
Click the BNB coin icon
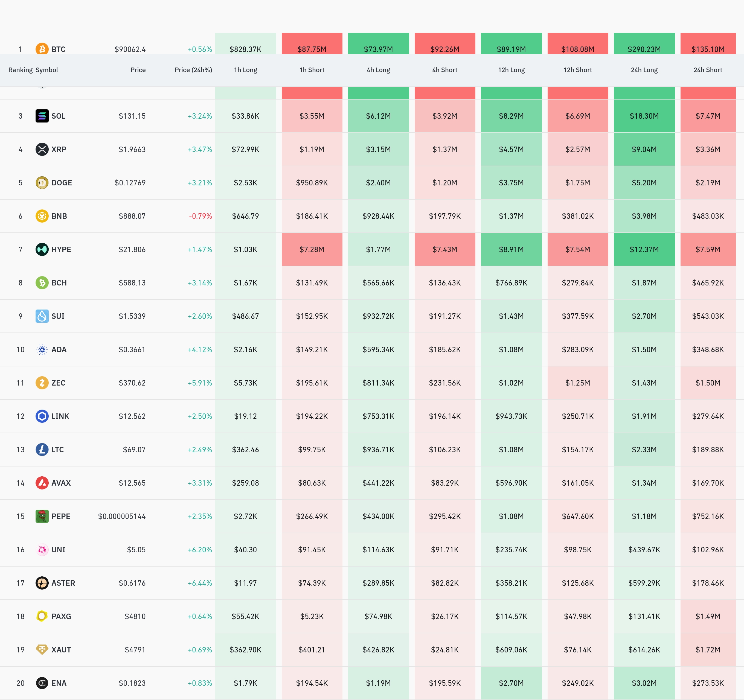pos(42,216)
